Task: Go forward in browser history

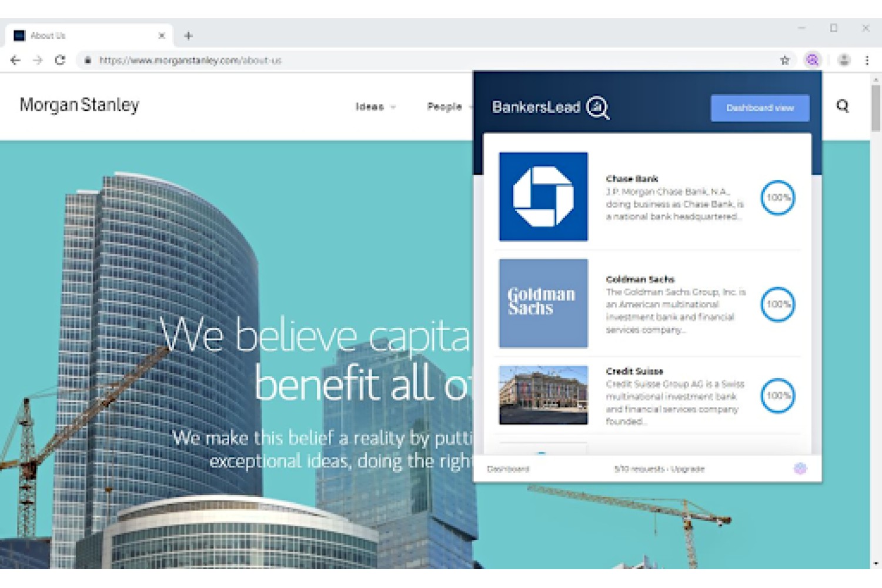Action: (38, 60)
